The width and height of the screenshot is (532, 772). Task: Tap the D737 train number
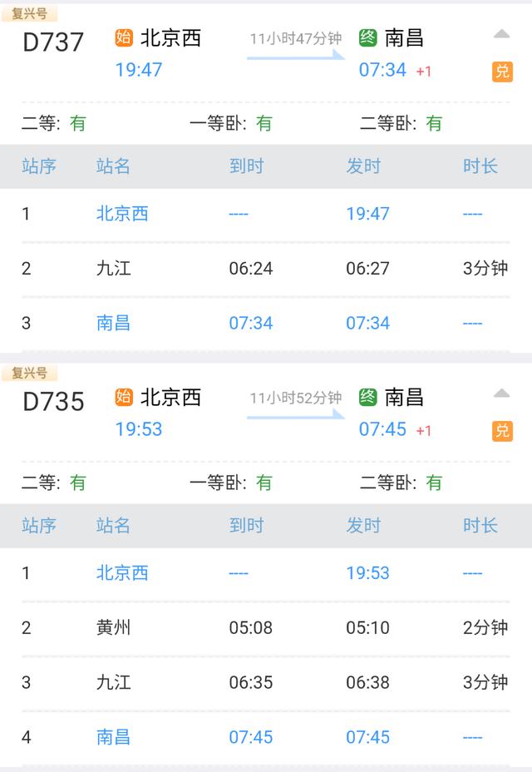pos(53,42)
